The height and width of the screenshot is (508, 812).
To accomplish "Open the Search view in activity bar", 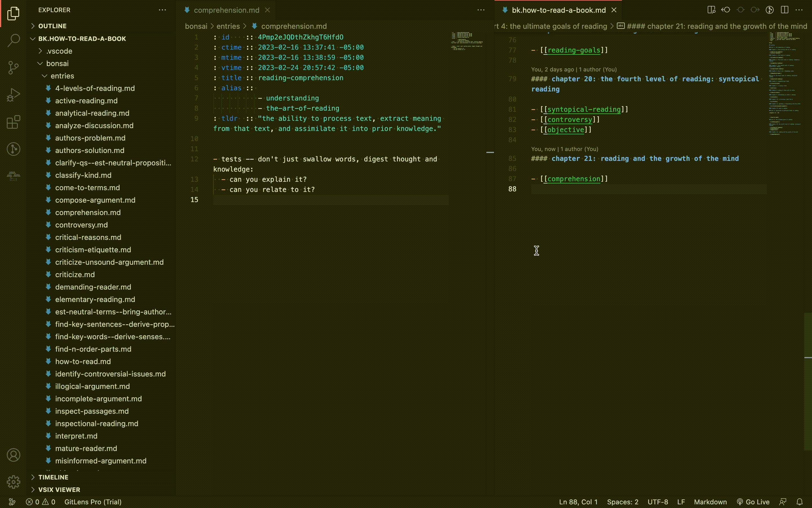I will click(x=14, y=40).
